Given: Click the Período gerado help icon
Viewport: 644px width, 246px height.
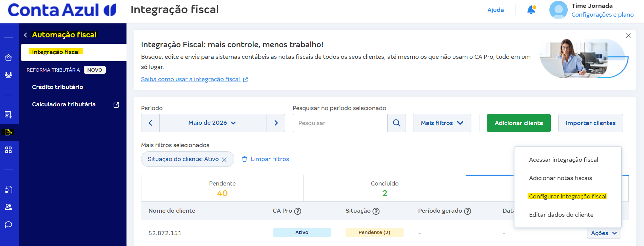Looking at the screenshot, I should (x=467, y=211).
